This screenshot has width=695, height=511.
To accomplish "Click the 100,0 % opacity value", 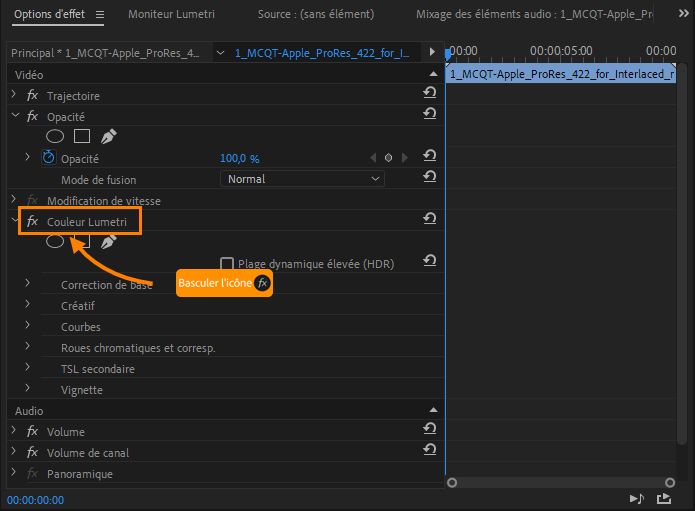I will (x=239, y=158).
